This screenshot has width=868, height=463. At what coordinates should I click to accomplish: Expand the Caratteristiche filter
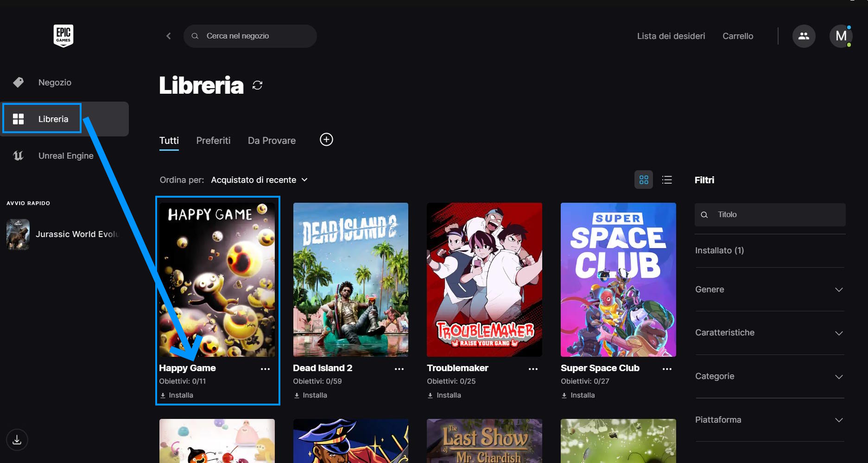tap(769, 333)
